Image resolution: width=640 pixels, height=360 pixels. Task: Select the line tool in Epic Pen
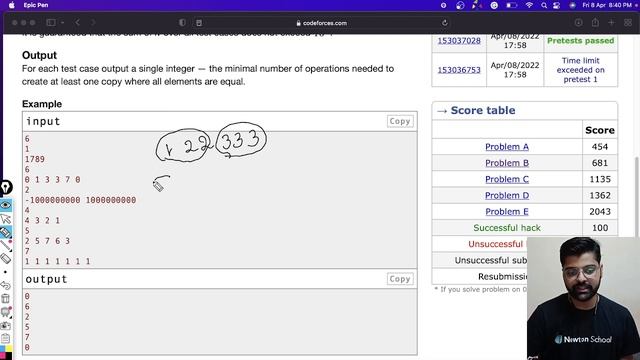[x=5, y=245]
